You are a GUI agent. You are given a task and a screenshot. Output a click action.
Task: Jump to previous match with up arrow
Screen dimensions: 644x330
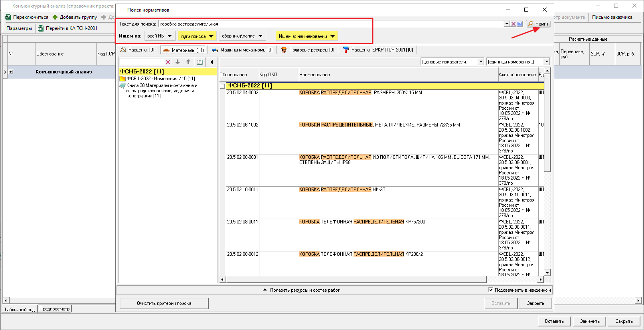tap(188, 62)
